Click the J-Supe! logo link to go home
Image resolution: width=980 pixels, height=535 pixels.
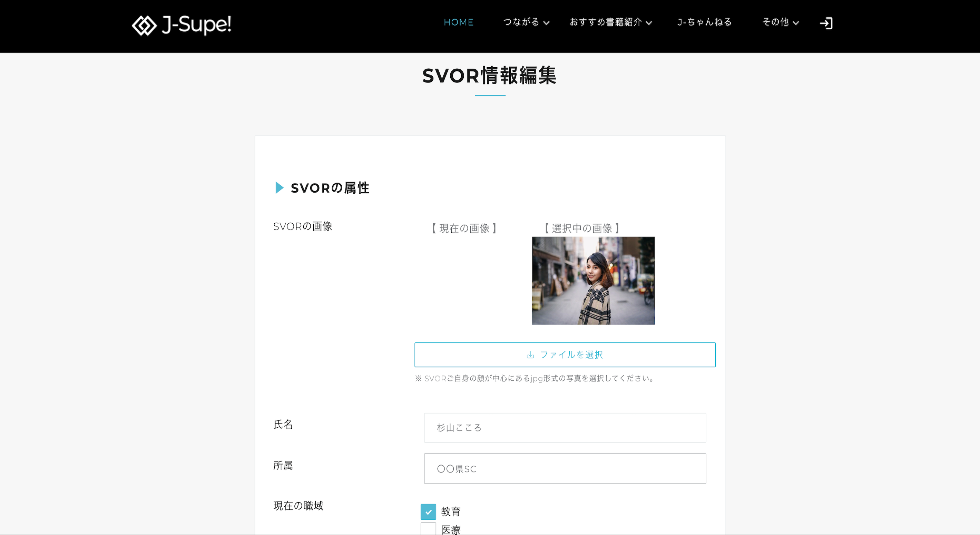182,26
